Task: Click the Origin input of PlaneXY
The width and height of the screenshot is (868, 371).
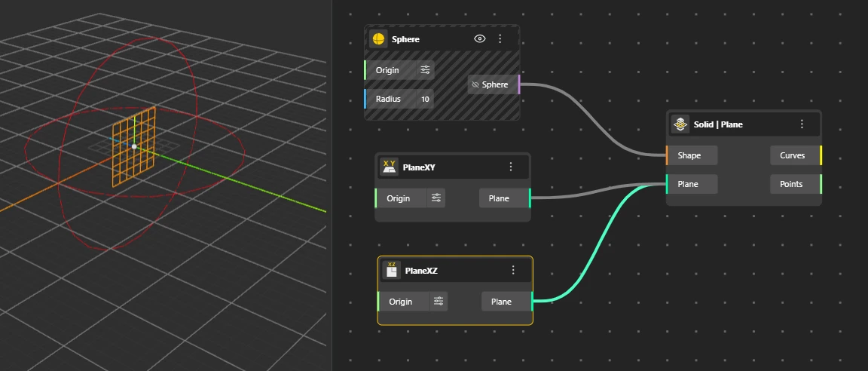Action: (x=401, y=198)
